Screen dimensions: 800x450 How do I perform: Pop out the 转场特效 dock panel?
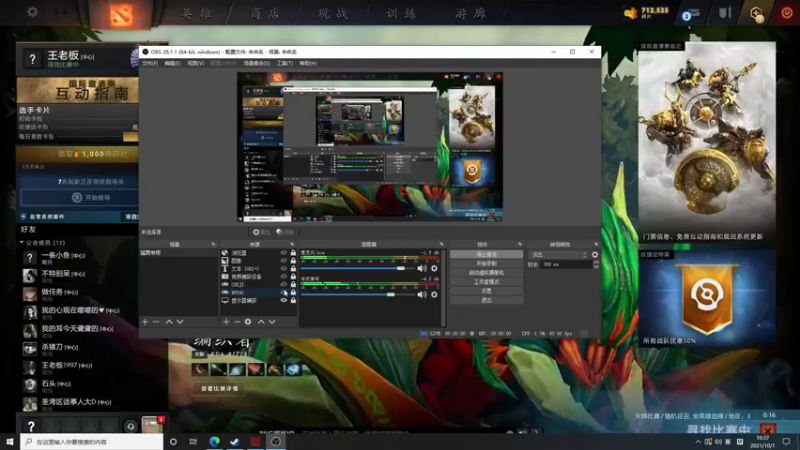(x=595, y=244)
